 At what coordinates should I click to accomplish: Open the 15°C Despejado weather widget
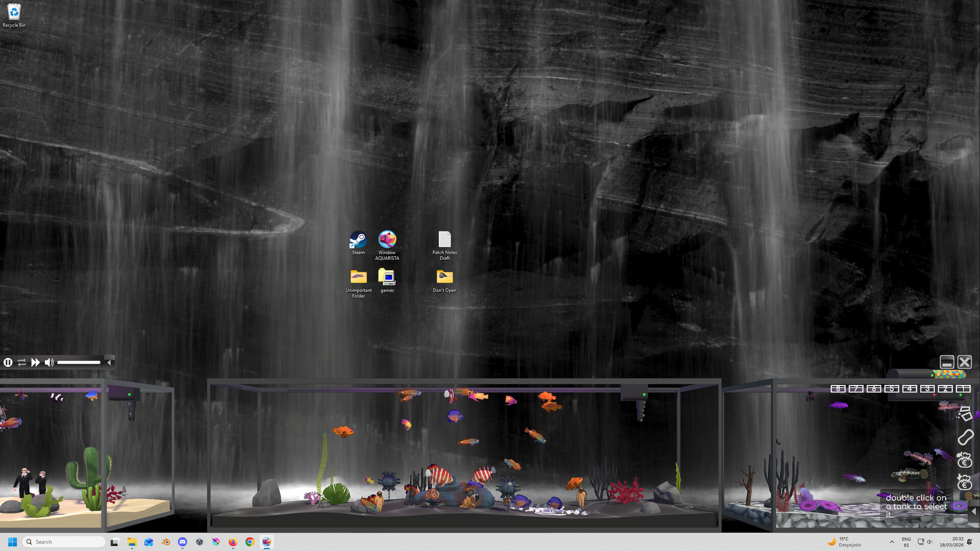point(843,541)
